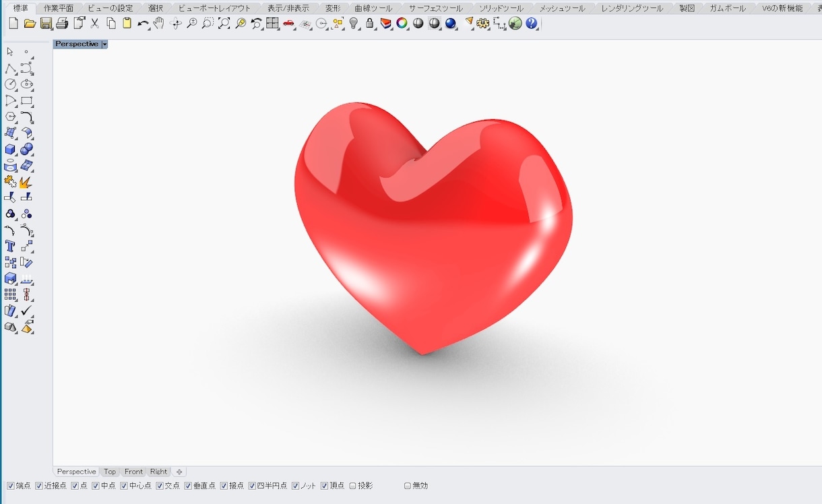
Task: Click the Perspective viewport title label
Action: 77,44
